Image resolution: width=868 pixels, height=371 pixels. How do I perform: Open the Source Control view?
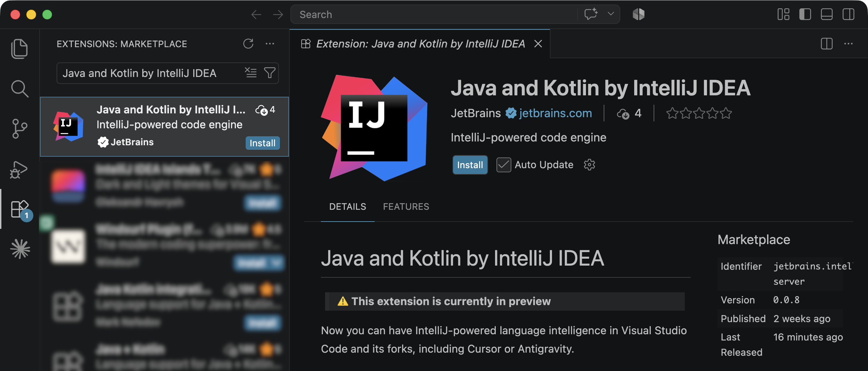pos(19,129)
